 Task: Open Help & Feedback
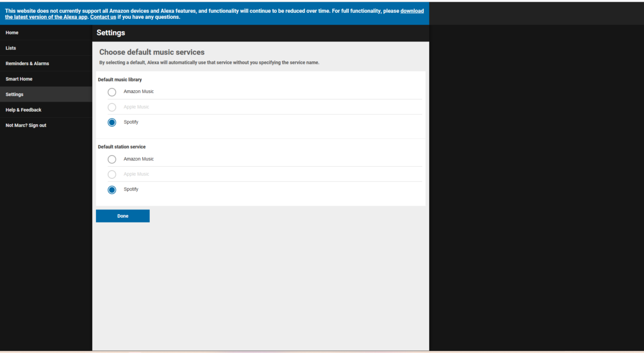point(46,110)
